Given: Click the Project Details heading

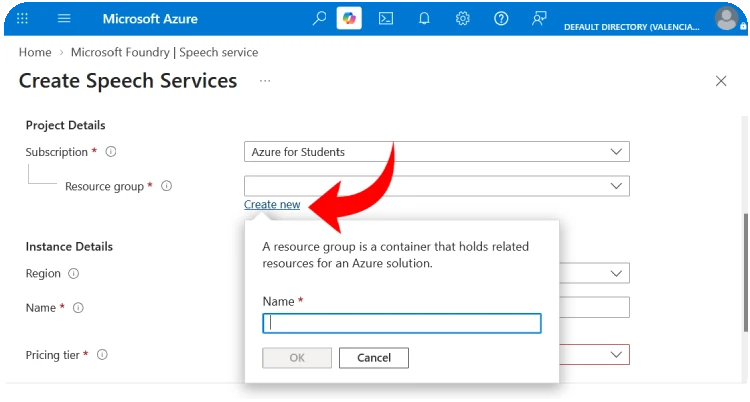Looking at the screenshot, I should point(66,125).
